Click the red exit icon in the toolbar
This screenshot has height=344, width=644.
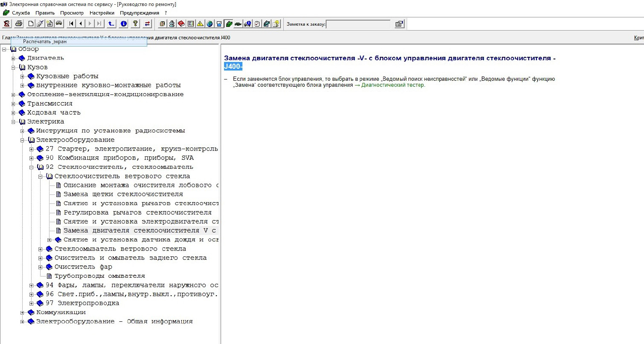pyautogui.click(x=6, y=24)
